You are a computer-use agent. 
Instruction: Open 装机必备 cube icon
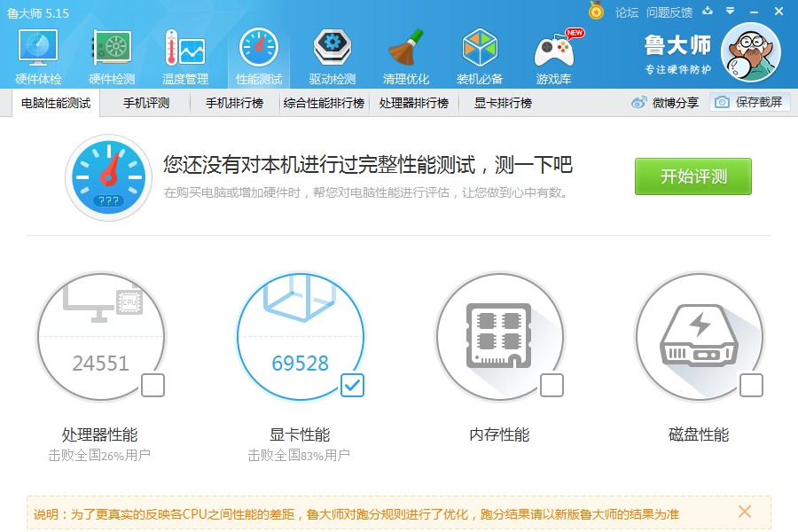480,47
